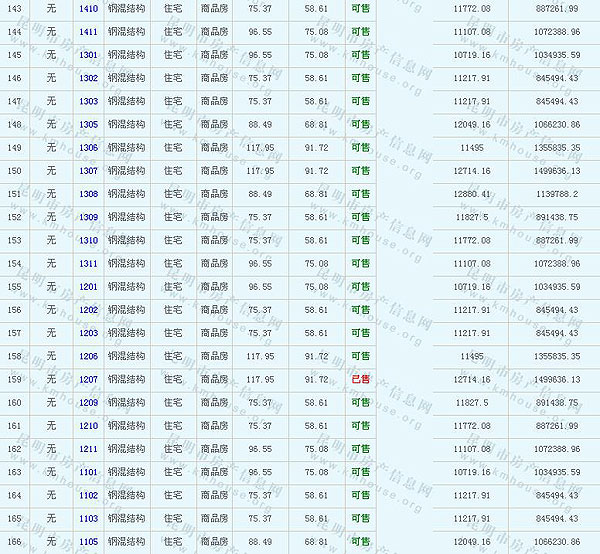Screen dimensions: 600x554
Task: View room 1308 link
Action: [x=88, y=193]
